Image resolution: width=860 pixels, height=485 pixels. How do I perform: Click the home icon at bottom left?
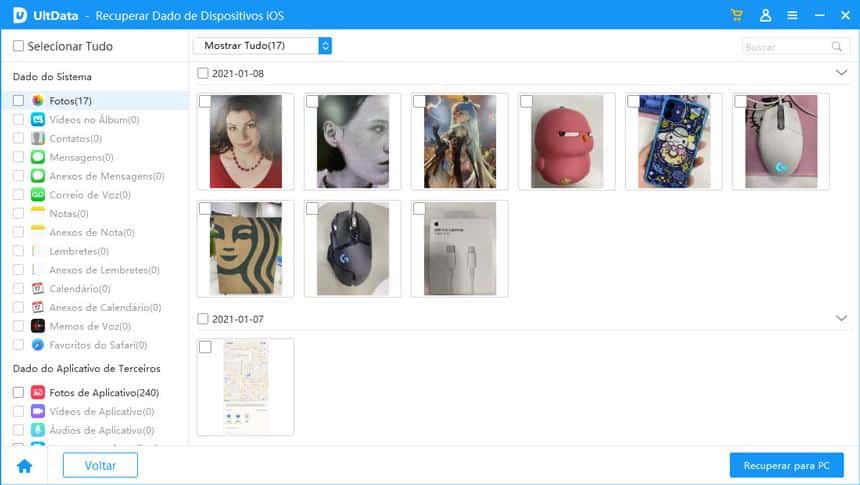[24, 465]
